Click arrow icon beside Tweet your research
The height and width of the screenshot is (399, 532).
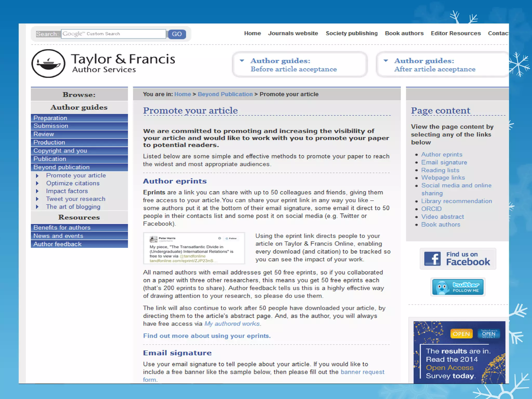37,199
